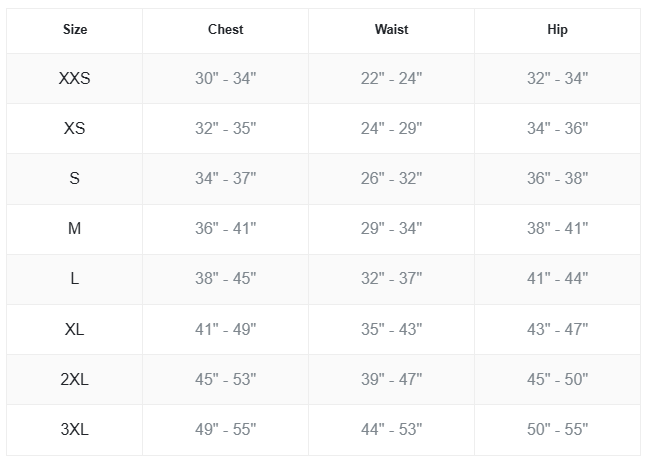Click the Hip column header
Viewport: 649px width, 462px height.
coord(558,30)
